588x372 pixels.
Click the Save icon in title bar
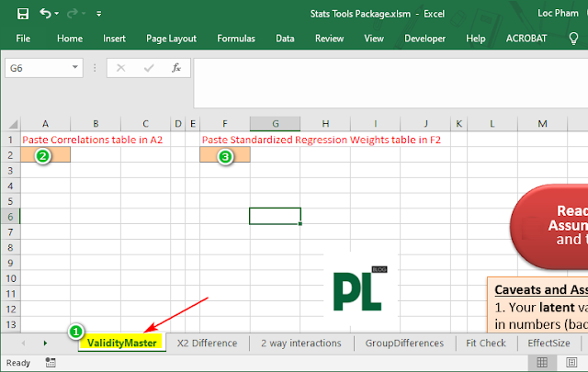[23, 14]
